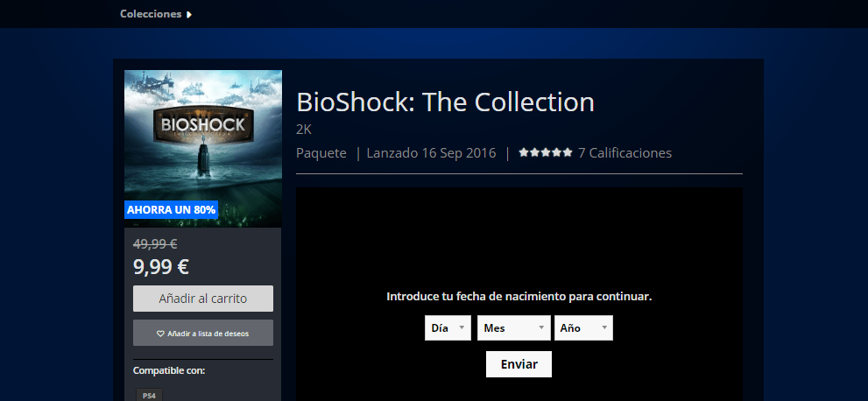Open the Colecciones navigation link
The height and width of the screenshot is (401, 868).
pos(151,14)
